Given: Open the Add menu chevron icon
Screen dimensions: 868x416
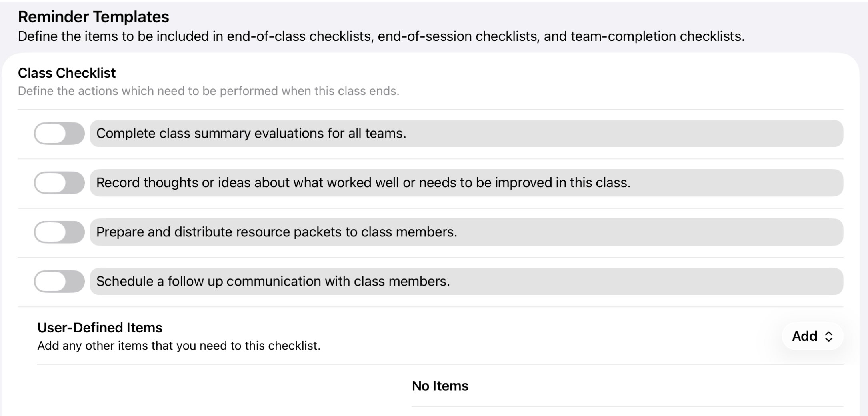Looking at the screenshot, I should [829, 336].
